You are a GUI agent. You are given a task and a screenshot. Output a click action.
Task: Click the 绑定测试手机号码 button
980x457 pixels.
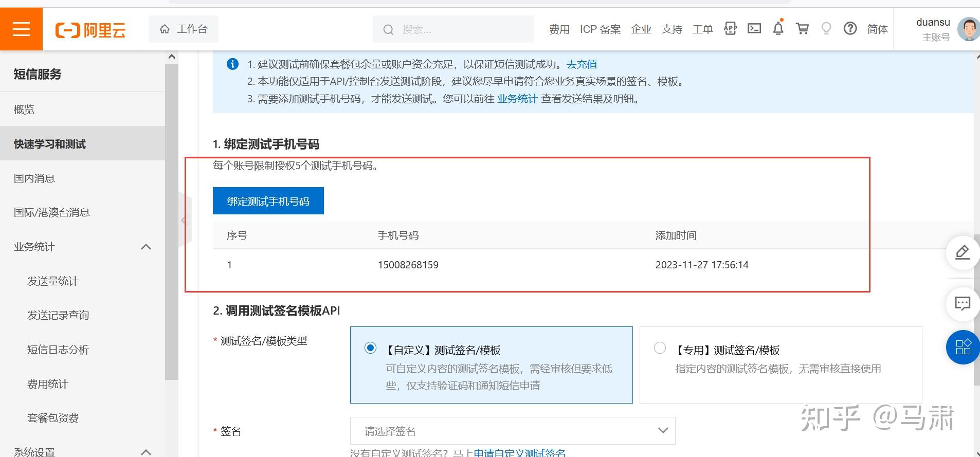pos(268,201)
